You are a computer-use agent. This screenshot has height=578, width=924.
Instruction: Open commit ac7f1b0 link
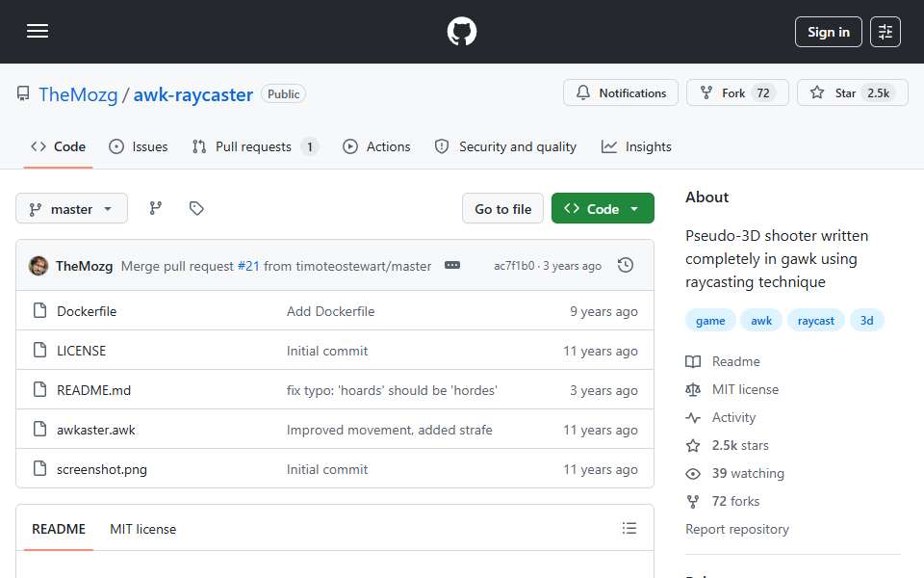(x=514, y=266)
